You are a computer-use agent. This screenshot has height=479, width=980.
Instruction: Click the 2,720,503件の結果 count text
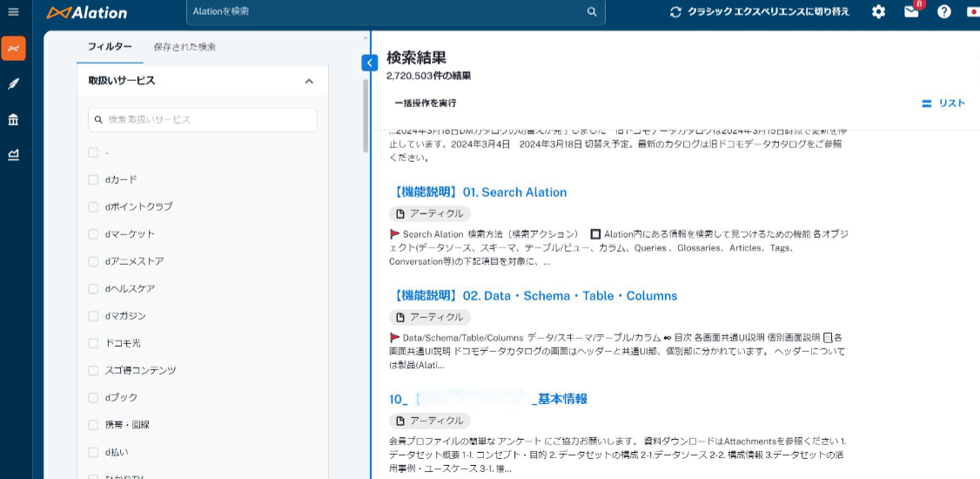429,77
